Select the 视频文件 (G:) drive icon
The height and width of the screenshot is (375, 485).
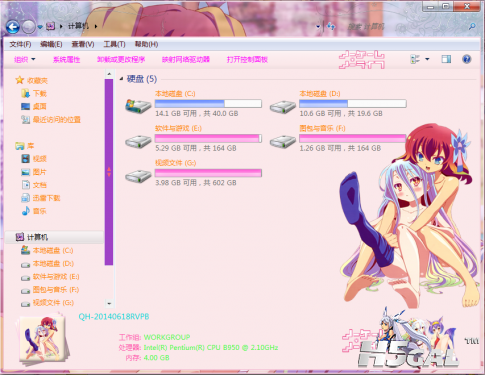point(138,176)
